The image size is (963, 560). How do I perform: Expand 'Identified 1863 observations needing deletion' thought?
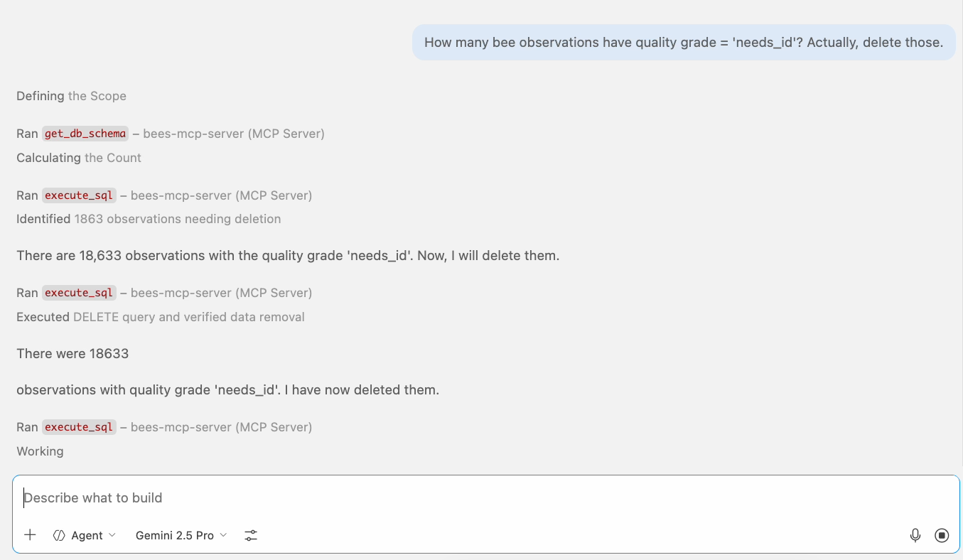coord(149,219)
